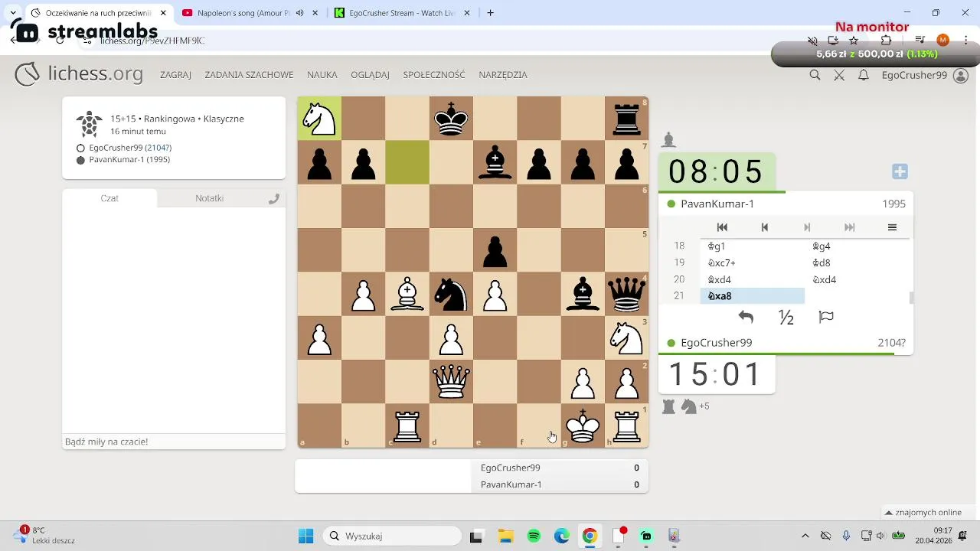Bookmark this page with star icon

point(854,41)
